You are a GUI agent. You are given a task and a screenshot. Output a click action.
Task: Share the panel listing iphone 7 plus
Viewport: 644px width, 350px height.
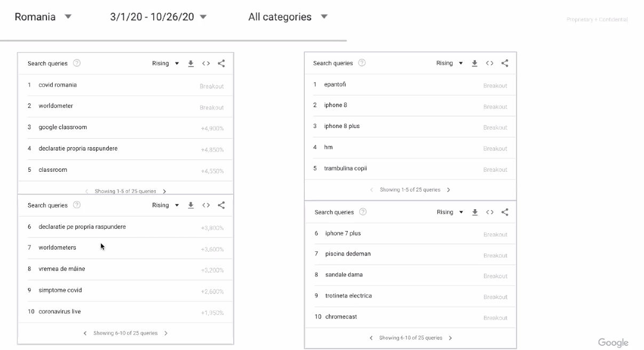[505, 212]
